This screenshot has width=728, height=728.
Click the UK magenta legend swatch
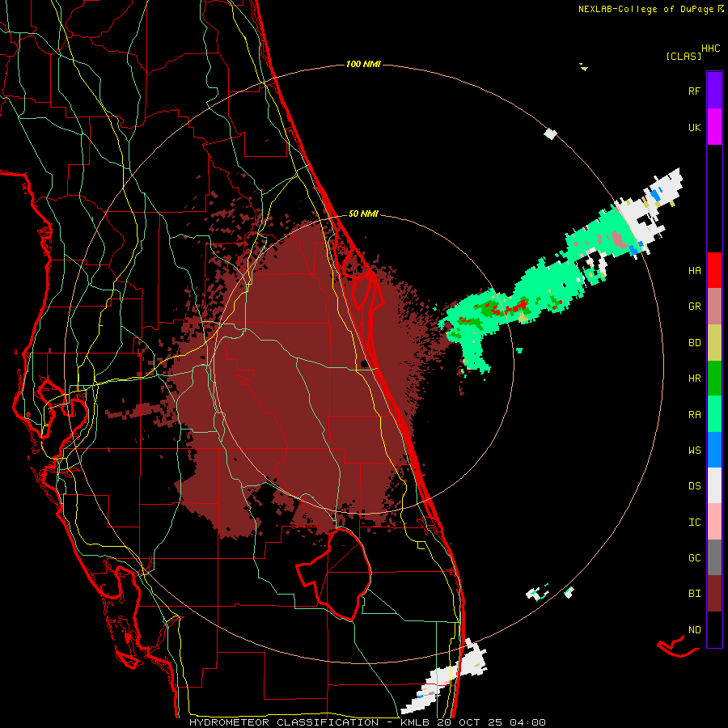click(714, 127)
